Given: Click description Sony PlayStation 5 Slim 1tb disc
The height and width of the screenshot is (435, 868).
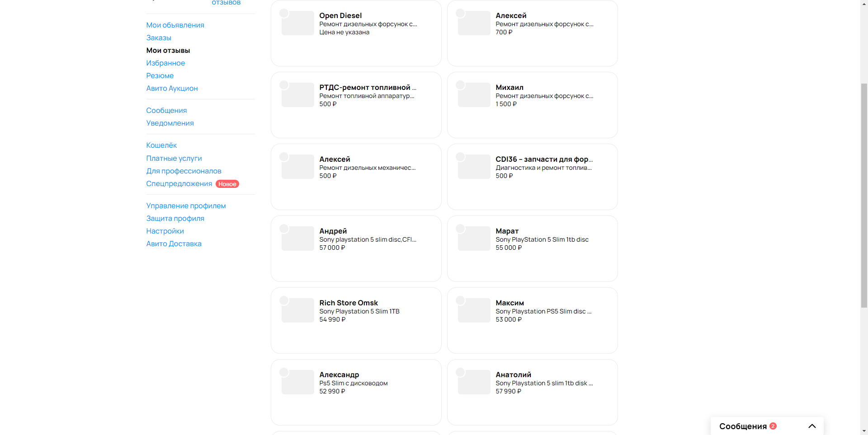Looking at the screenshot, I should tap(542, 240).
